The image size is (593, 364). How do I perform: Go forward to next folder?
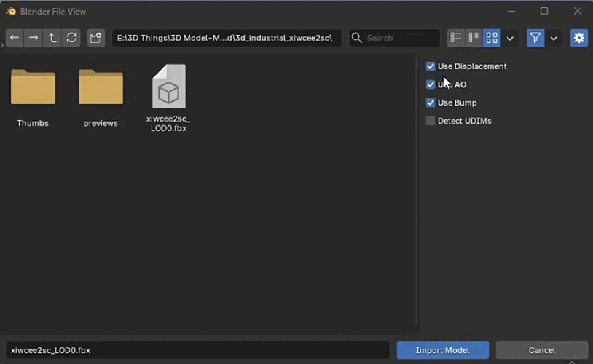coord(34,38)
